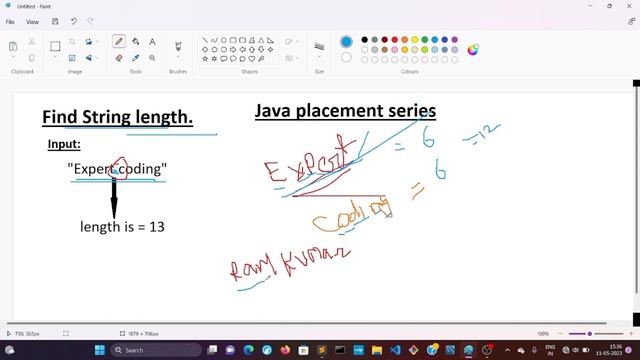The width and height of the screenshot is (640, 360).
Task: Select the Pencil tool
Action: [x=119, y=41]
